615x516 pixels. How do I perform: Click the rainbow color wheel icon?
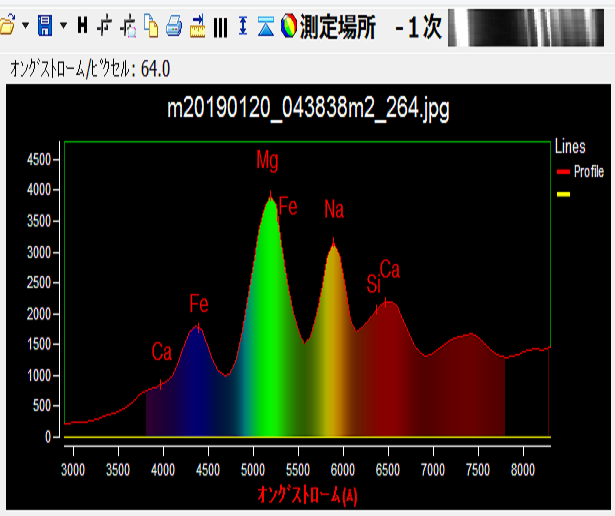(289, 27)
